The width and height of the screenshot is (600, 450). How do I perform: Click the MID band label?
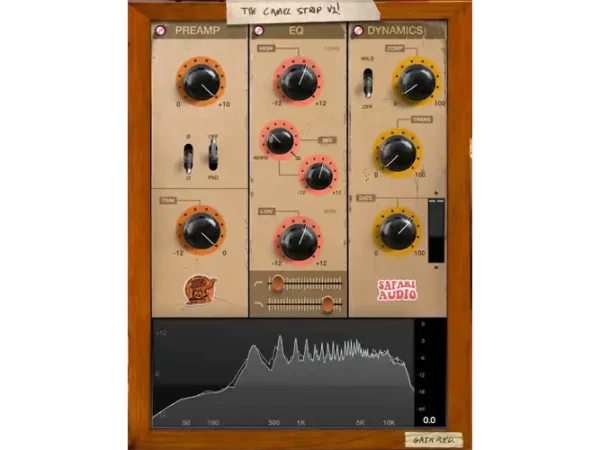[x=327, y=140]
